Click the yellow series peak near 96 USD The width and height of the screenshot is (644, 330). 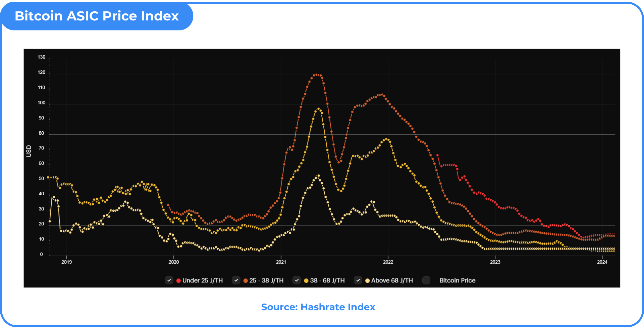point(318,109)
